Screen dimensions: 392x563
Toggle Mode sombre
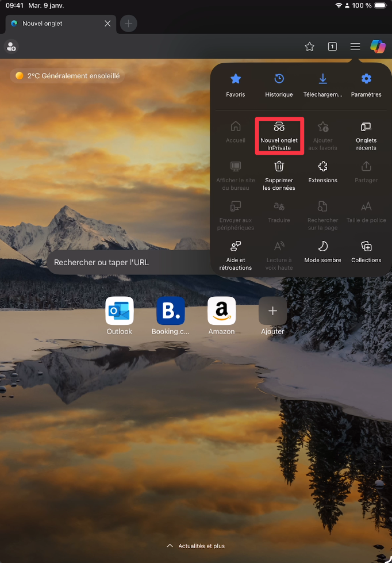pyautogui.click(x=322, y=252)
